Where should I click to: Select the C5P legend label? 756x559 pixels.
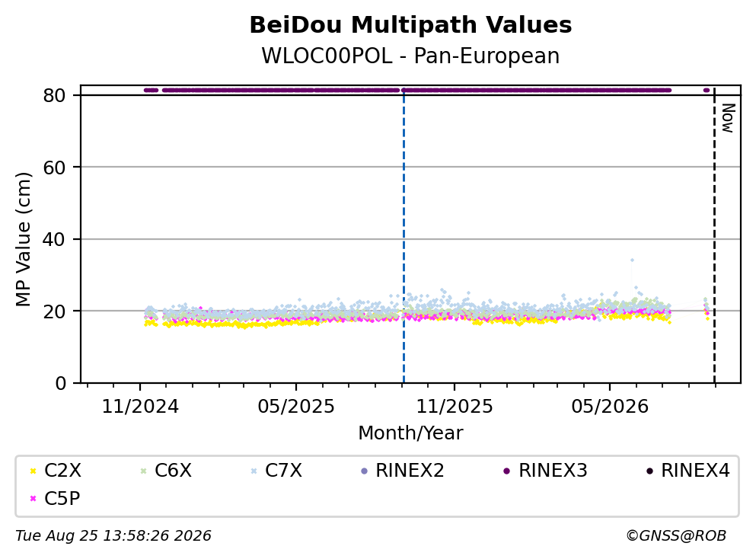(x=62, y=499)
